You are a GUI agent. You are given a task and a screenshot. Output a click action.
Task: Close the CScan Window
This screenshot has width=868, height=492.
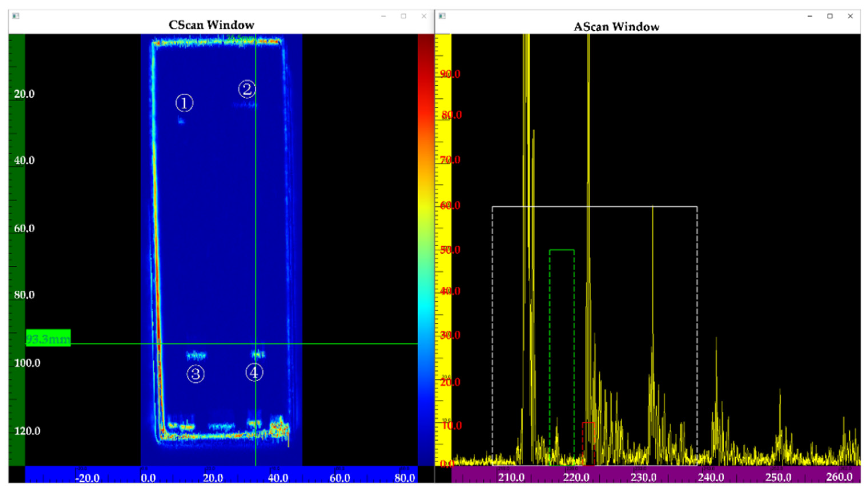(x=424, y=16)
